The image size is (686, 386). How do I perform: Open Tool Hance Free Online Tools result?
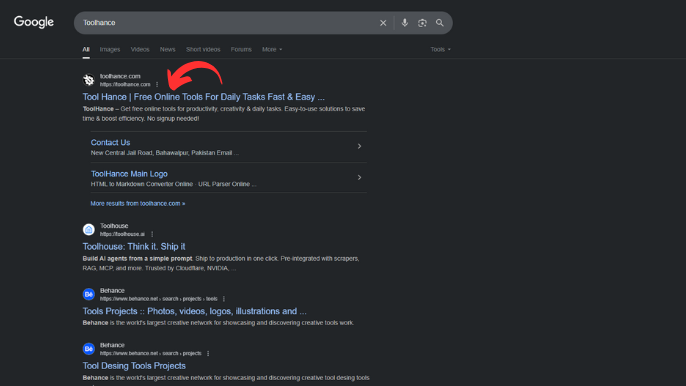pos(203,97)
